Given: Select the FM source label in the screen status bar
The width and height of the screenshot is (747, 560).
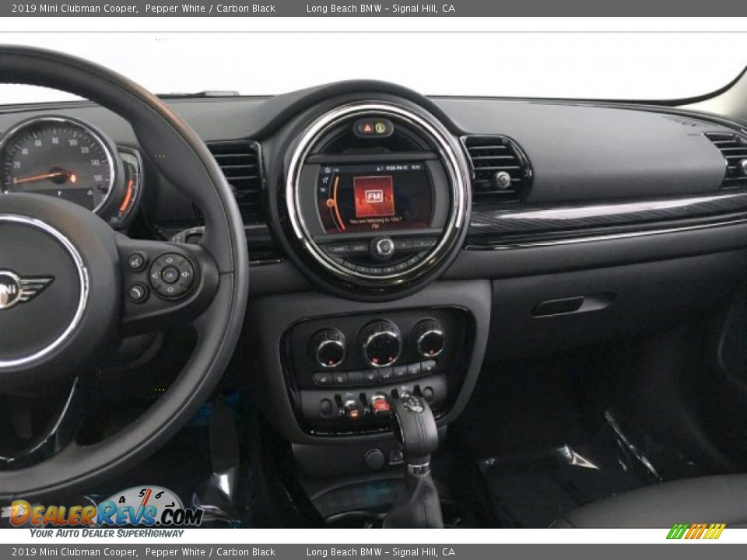Looking at the screenshot, I should (337, 170).
